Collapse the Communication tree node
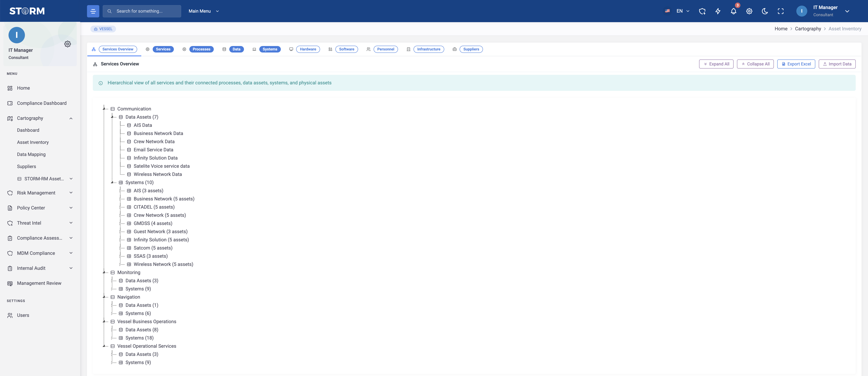The width and height of the screenshot is (868, 376). [x=104, y=108]
